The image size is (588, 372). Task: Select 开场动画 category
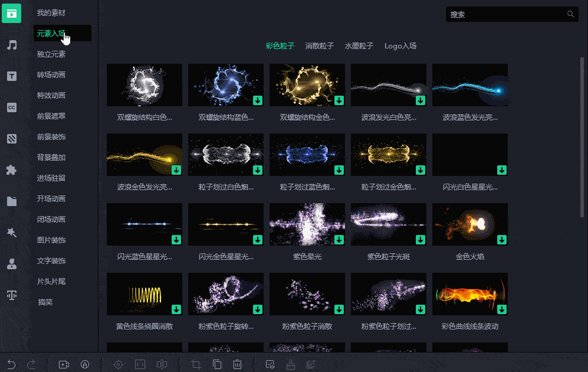(x=51, y=198)
